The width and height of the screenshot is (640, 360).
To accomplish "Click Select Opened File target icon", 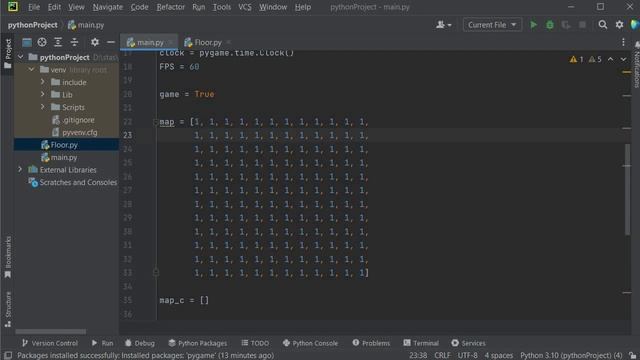I will point(42,42).
